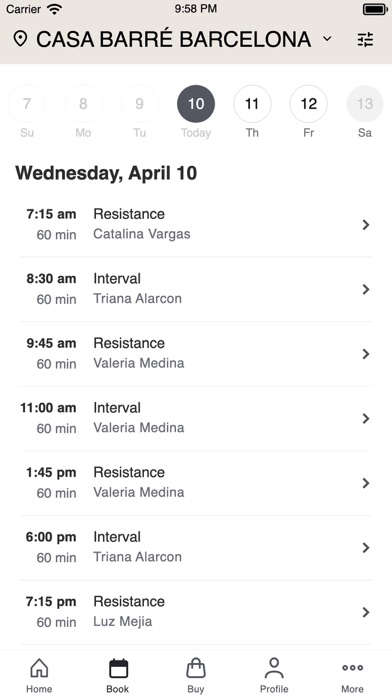Select Thursday 11 date circle
392x696 pixels.
click(x=252, y=104)
